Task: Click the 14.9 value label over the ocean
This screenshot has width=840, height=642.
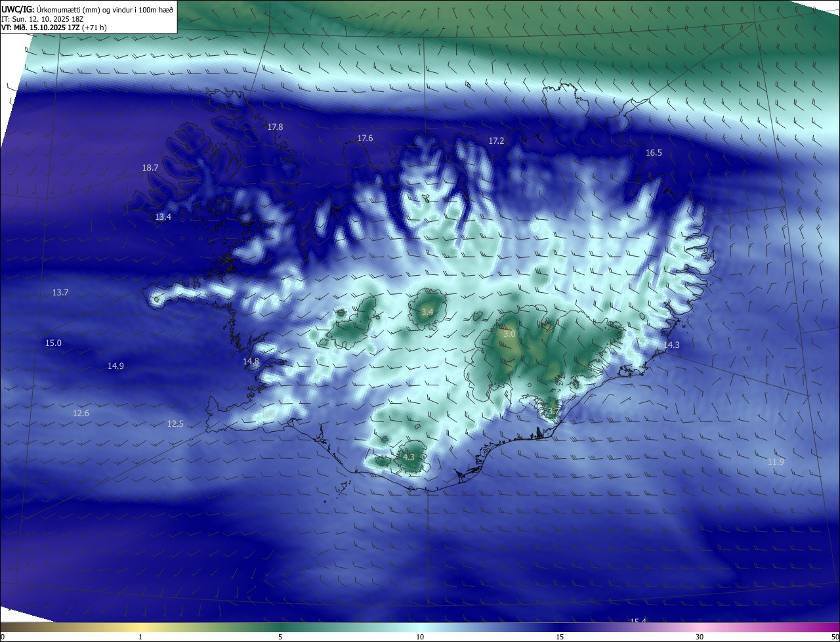Action: click(115, 366)
